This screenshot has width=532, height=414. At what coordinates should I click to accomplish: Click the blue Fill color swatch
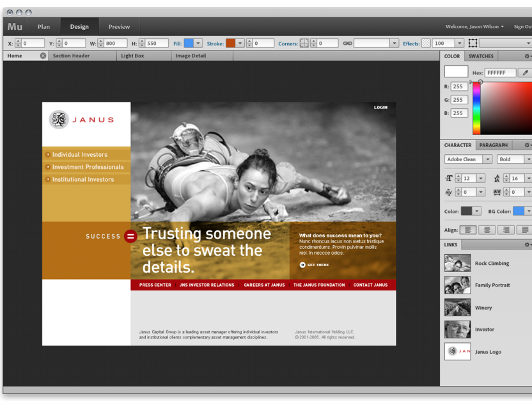[x=189, y=43]
